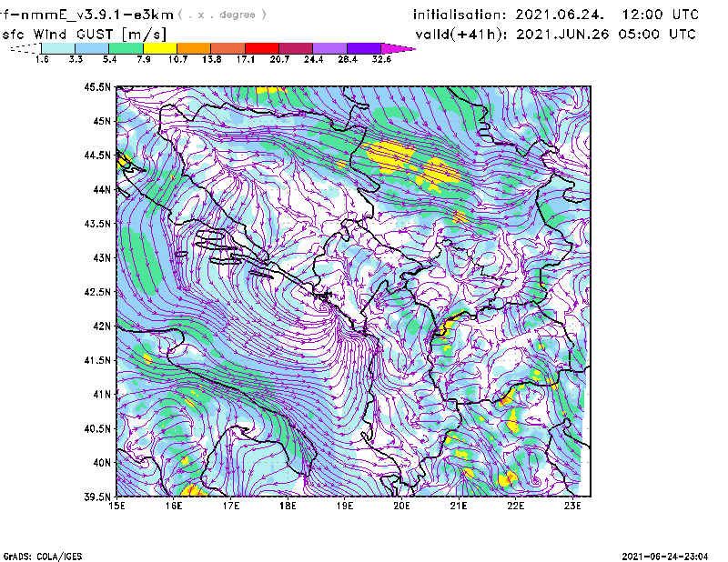Click the '18E' longitude label
Screen dimensions: 728x562
[288, 506]
